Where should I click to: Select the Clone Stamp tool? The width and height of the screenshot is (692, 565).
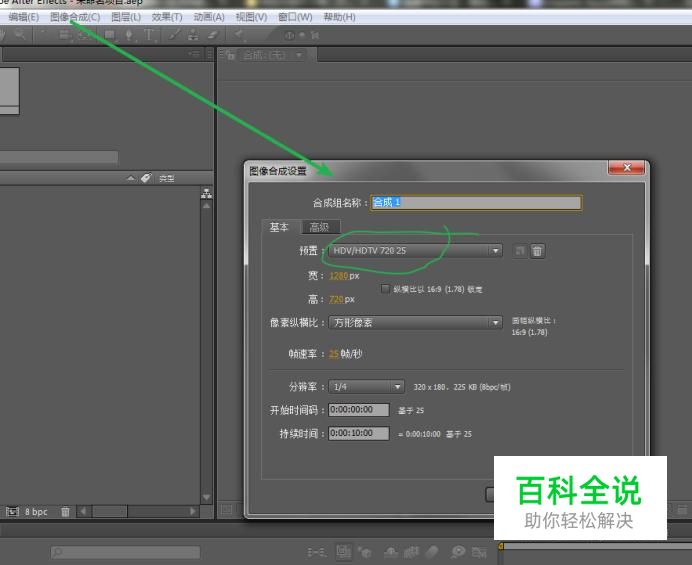193,35
